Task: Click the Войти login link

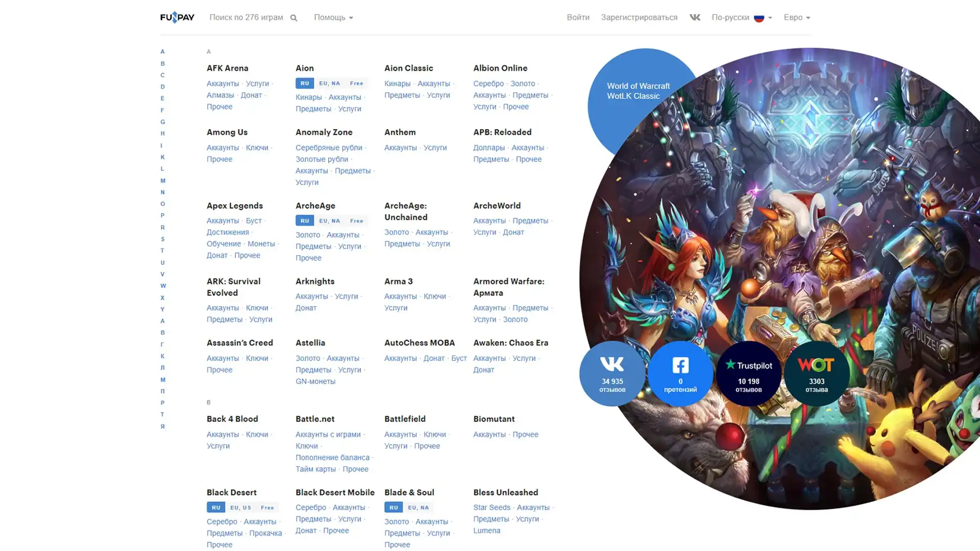Action: pos(578,17)
